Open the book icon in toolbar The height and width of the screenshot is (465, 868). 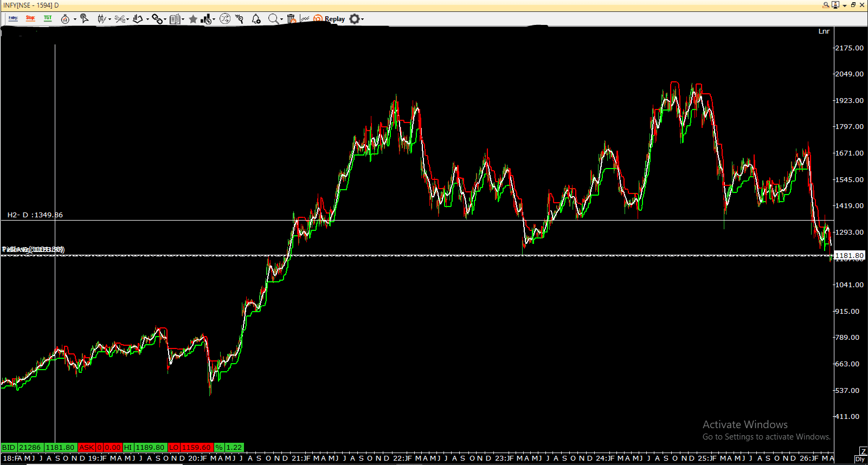tap(175, 19)
